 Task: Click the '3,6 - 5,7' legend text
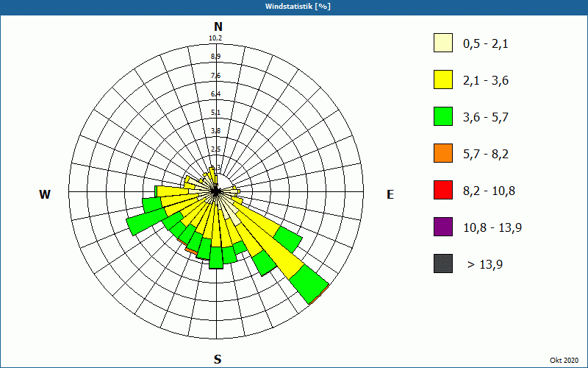tap(486, 118)
